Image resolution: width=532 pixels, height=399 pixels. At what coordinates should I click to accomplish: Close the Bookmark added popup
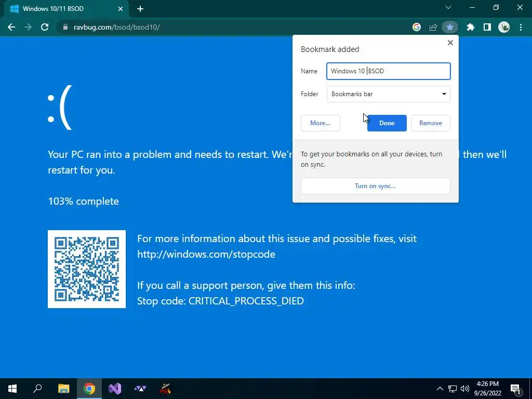(x=450, y=43)
